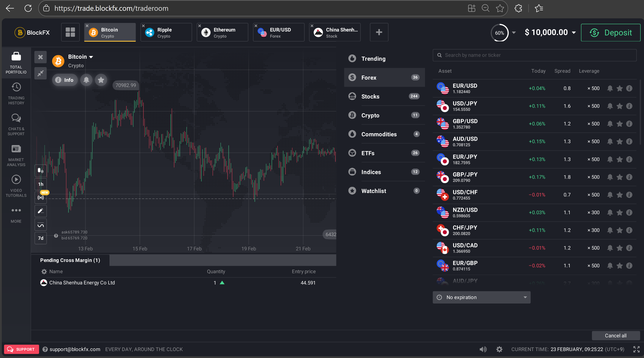Screen dimensions: 644x358
Task: Click the support@blockfx.com email link
Action: click(x=75, y=349)
